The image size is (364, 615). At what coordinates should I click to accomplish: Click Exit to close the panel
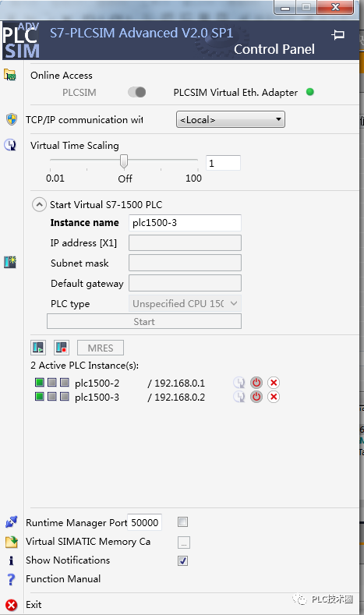click(x=34, y=604)
